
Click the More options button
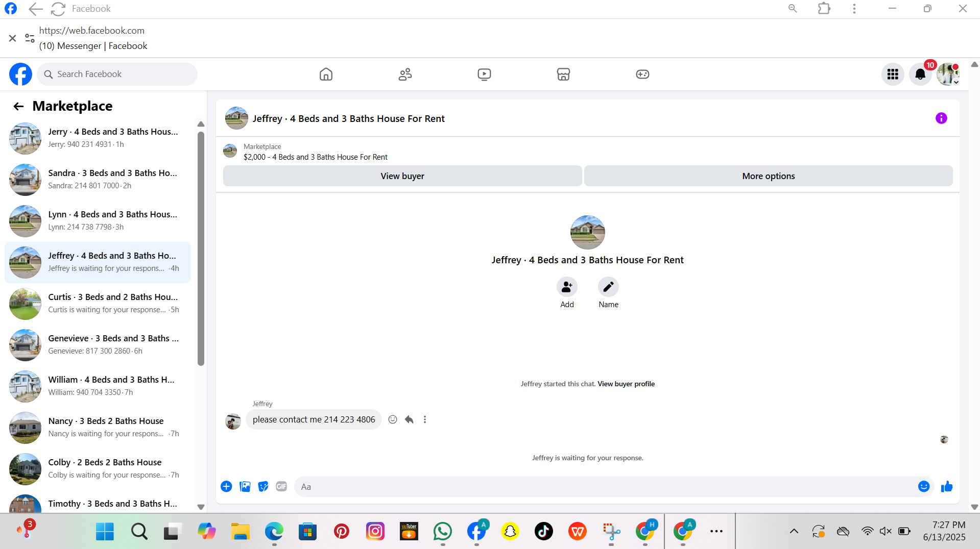(x=768, y=176)
